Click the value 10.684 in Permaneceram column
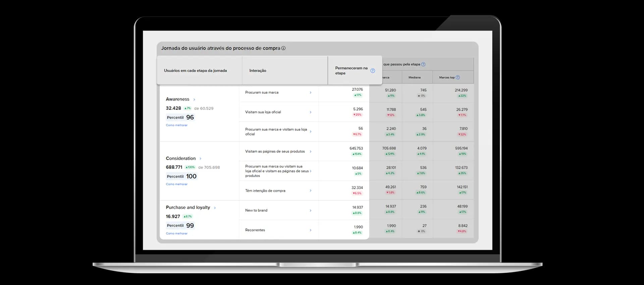The width and height of the screenshot is (644, 285). [x=357, y=168]
